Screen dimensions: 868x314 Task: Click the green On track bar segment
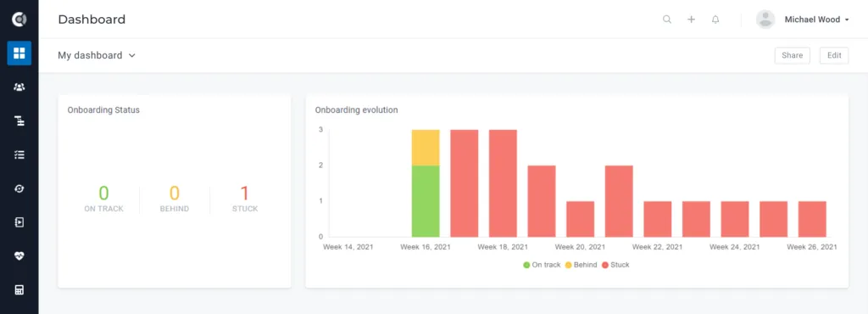(426, 201)
